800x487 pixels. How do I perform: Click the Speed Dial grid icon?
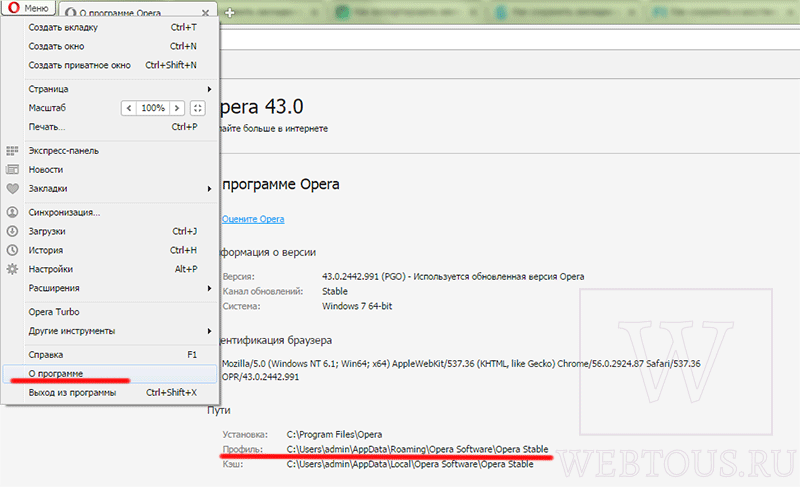(x=12, y=150)
